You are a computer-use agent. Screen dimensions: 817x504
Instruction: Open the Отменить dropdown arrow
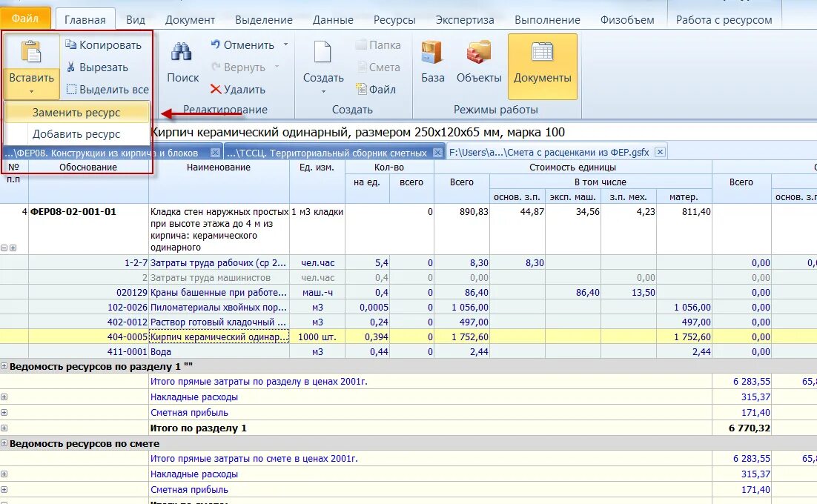pos(285,44)
